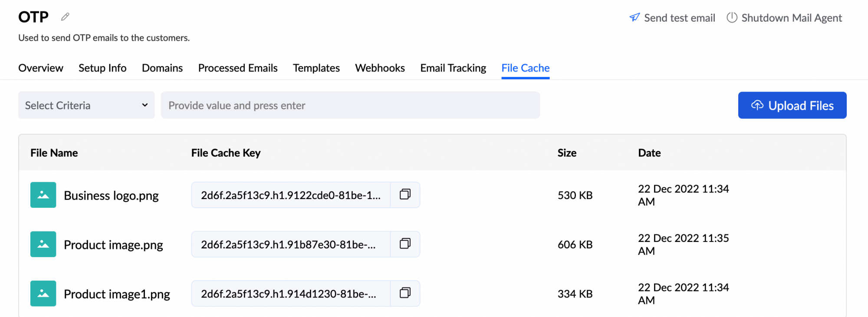Focus the 'Provide value and press enter' field
Screen dimensions: 868x317
click(x=350, y=105)
